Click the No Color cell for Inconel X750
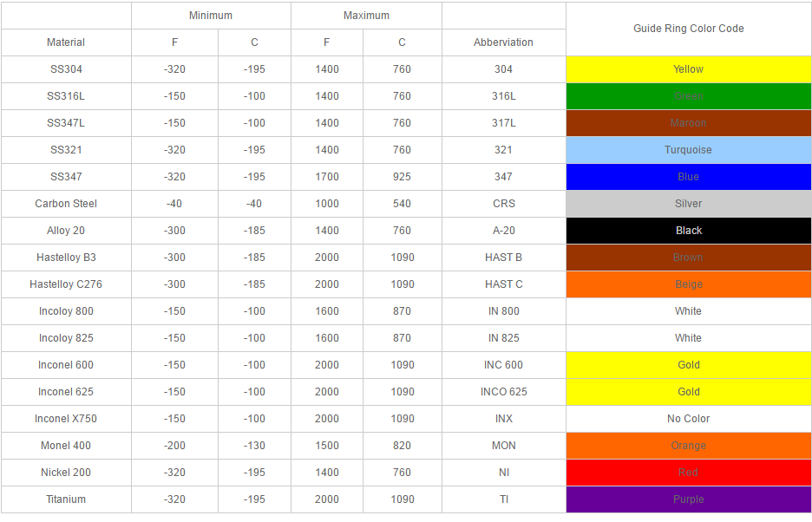812x522 pixels. pyautogui.click(x=688, y=419)
